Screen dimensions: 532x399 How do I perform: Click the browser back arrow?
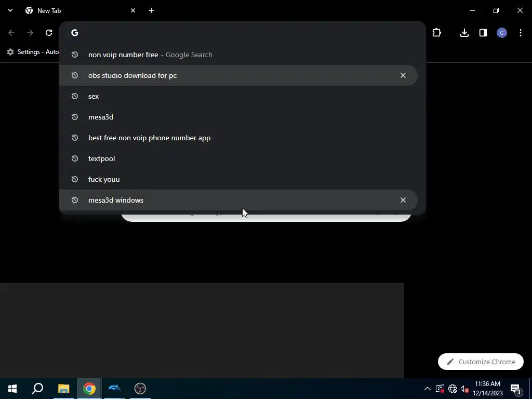(11, 33)
